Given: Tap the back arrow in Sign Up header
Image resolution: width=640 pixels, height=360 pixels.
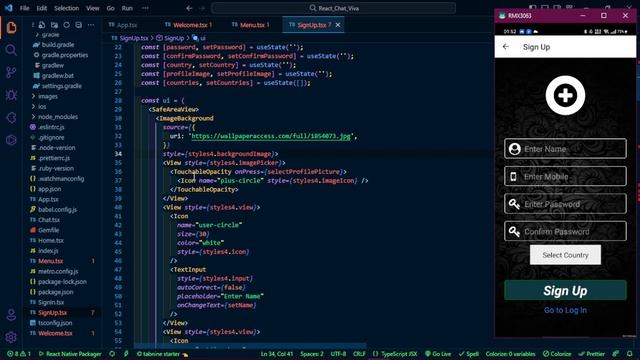Looking at the screenshot, I should (506, 47).
